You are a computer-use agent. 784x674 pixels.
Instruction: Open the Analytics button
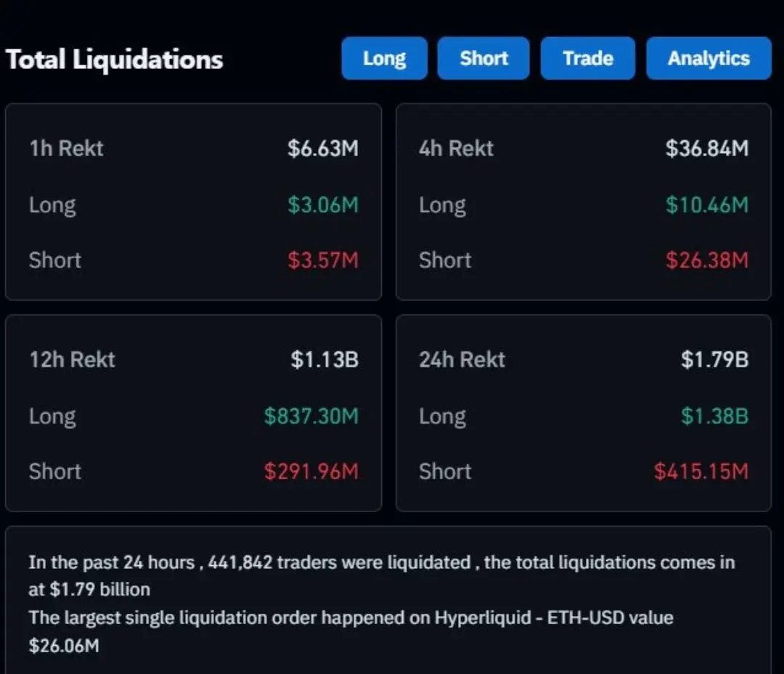pos(709,58)
